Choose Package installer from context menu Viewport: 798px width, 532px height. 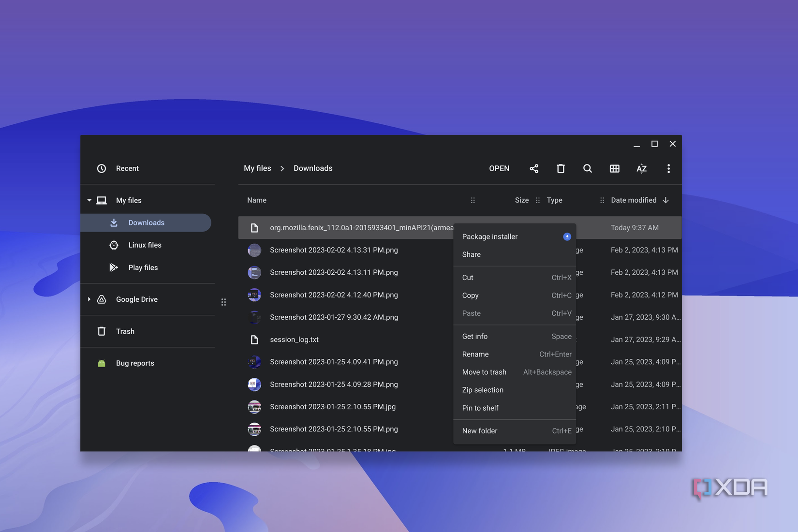coord(515,236)
